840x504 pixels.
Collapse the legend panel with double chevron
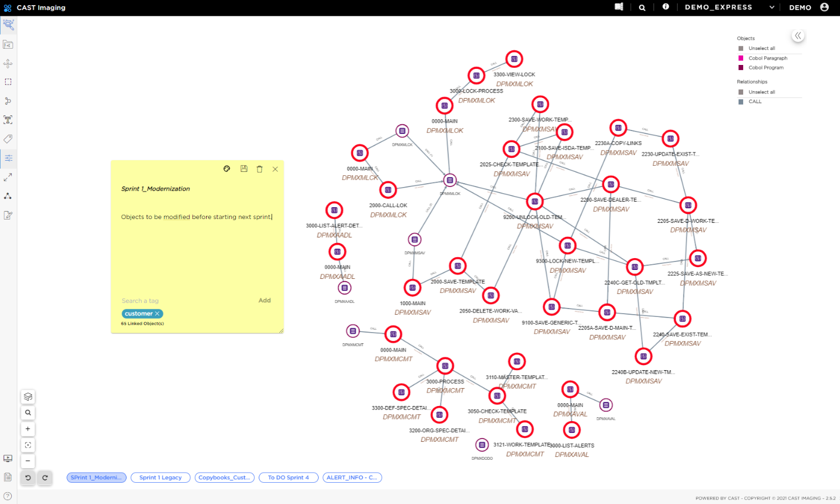(x=798, y=36)
